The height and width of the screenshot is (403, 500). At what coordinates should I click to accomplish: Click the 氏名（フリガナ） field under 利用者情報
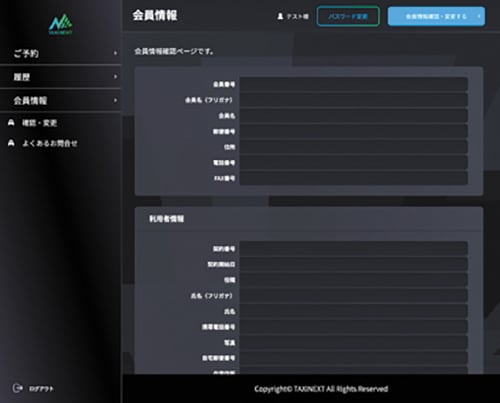(x=354, y=296)
